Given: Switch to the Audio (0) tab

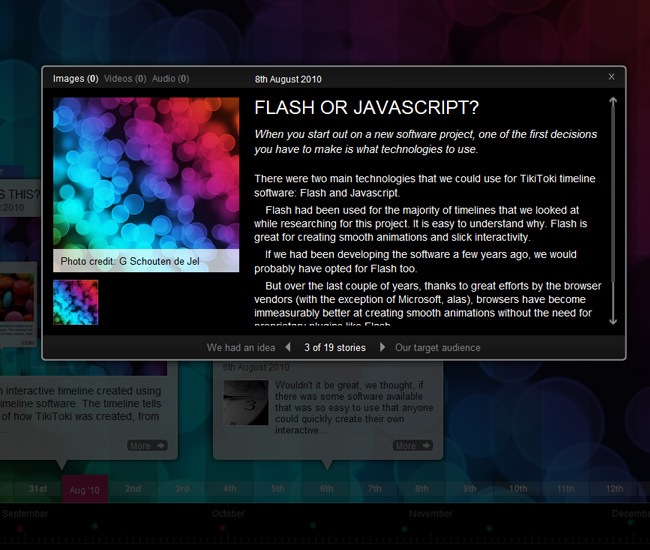Looking at the screenshot, I should pos(170,79).
